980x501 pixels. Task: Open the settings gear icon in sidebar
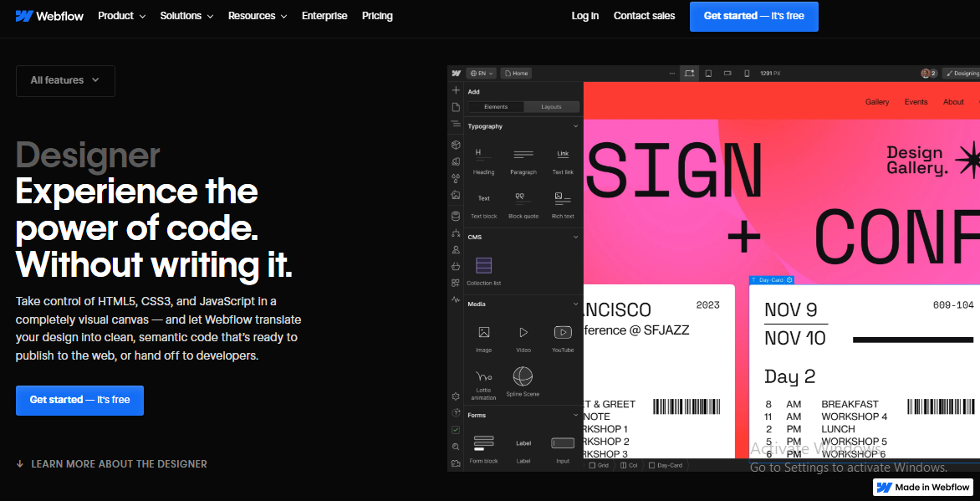456,396
